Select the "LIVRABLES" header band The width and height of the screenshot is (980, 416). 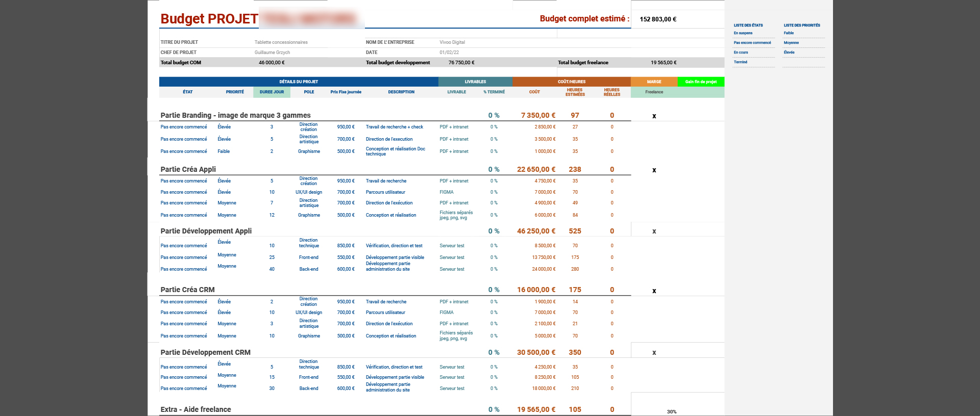point(475,82)
